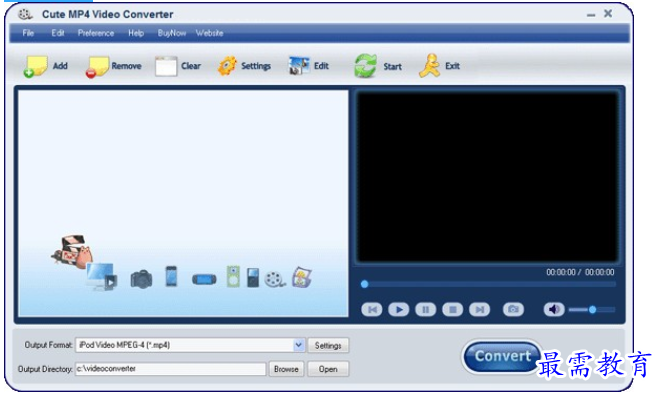Skip to next track button
Viewport: 660px width, 396px height.
[479, 310]
